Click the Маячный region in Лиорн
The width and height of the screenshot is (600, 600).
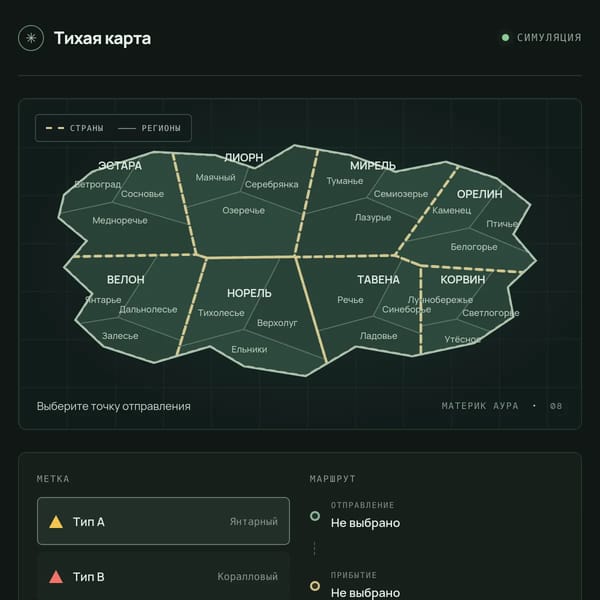(x=215, y=178)
